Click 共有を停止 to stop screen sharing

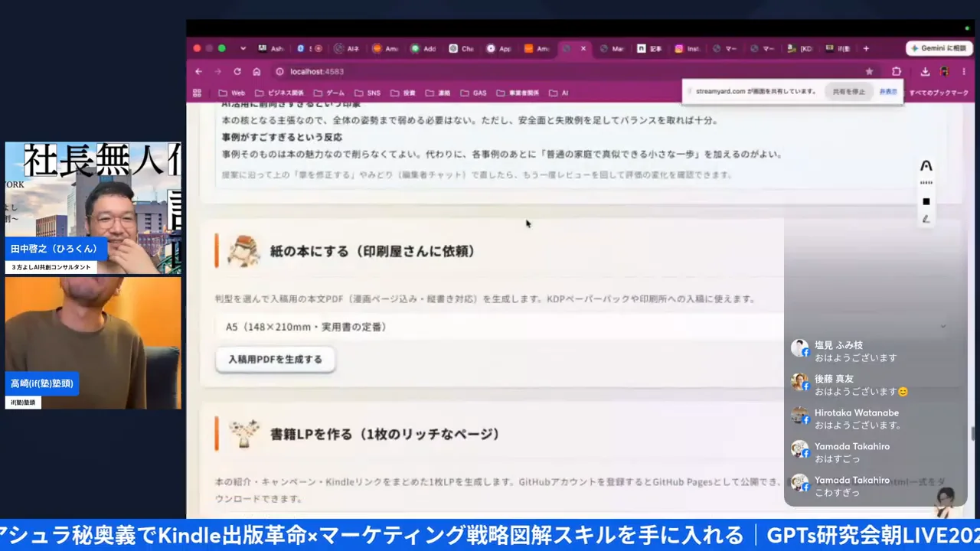849,91
